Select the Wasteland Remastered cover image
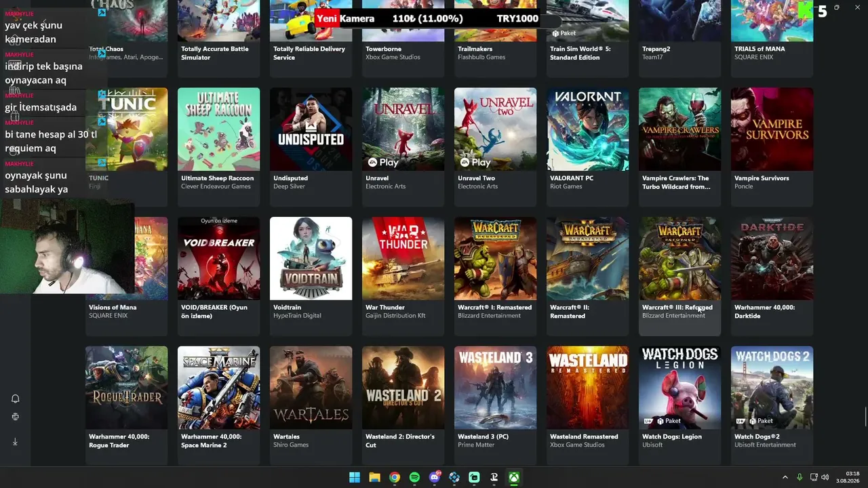Viewport: 868px width, 488px height. click(x=587, y=388)
